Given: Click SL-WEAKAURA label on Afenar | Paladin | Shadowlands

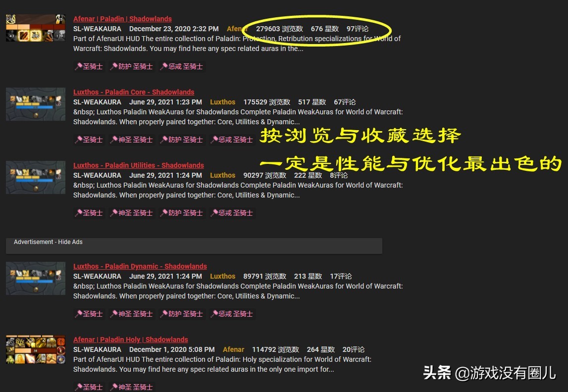Looking at the screenshot, I should click(97, 29).
